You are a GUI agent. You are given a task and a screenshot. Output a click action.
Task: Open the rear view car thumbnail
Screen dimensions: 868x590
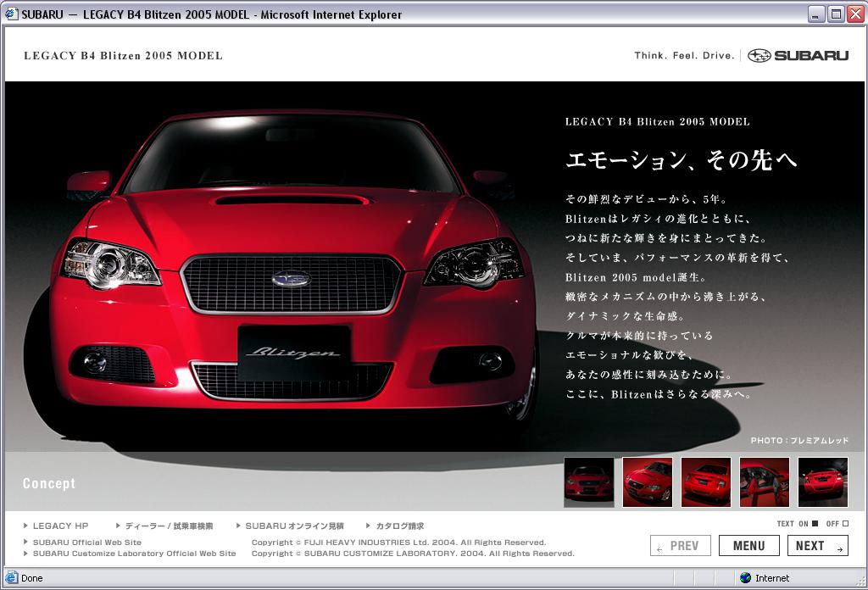click(x=822, y=482)
